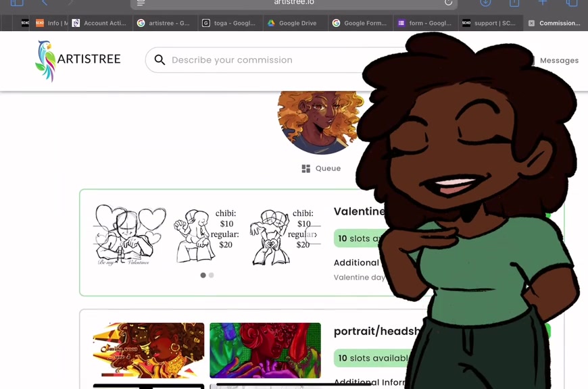Open the "Be my Valentines" hearts sketch
The image size is (588, 389).
coord(130,235)
